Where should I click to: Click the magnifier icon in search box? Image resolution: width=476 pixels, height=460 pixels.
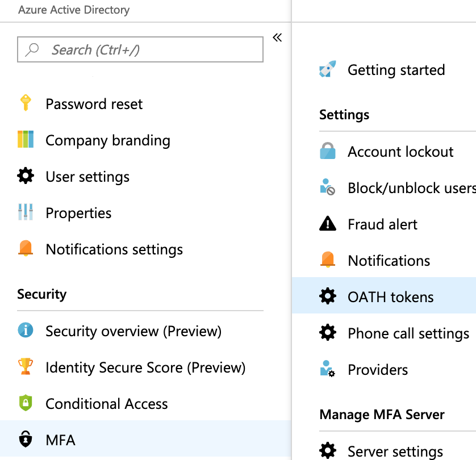(32, 49)
